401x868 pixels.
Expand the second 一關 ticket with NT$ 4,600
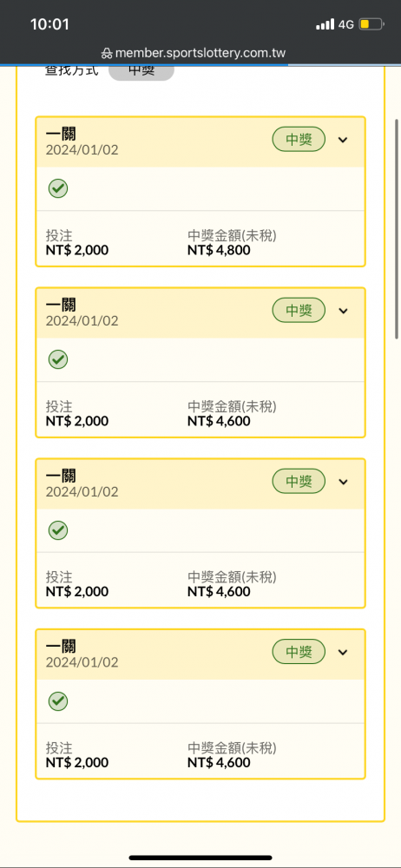343,311
